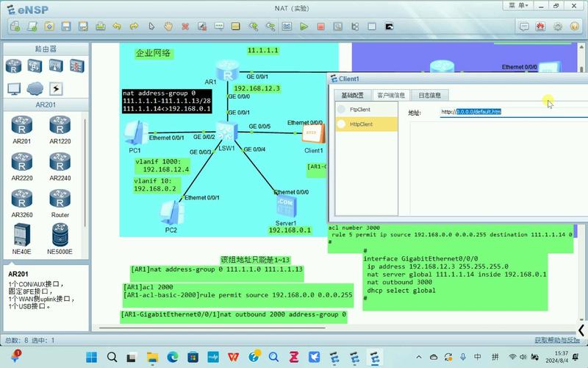This screenshot has height=368, width=588.
Task: Open the 日志信息 tab
Action: point(430,95)
